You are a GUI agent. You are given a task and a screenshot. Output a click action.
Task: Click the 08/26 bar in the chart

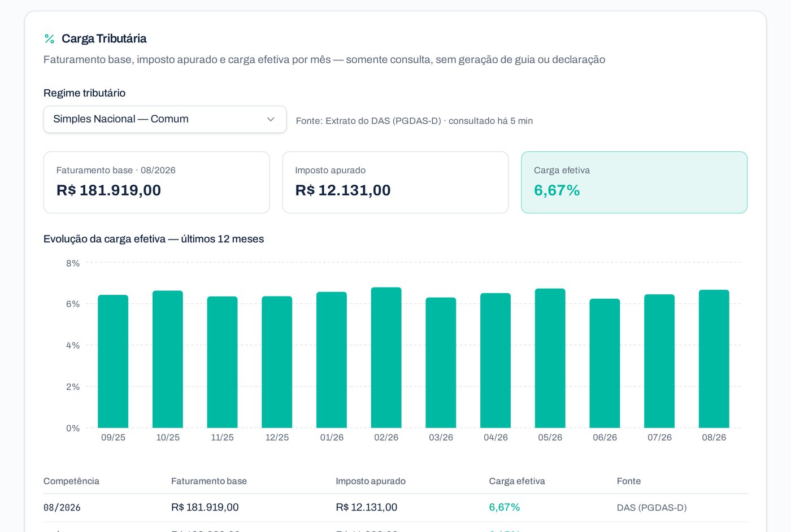(x=714, y=359)
